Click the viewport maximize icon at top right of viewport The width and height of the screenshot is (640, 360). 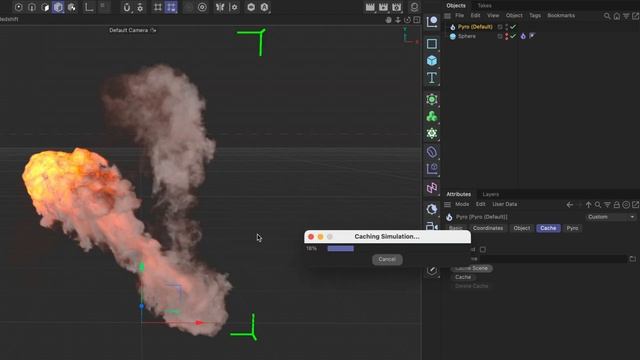click(x=417, y=20)
